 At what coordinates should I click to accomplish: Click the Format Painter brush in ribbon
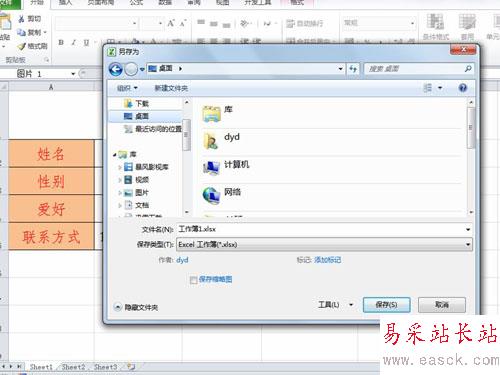(22, 46)
